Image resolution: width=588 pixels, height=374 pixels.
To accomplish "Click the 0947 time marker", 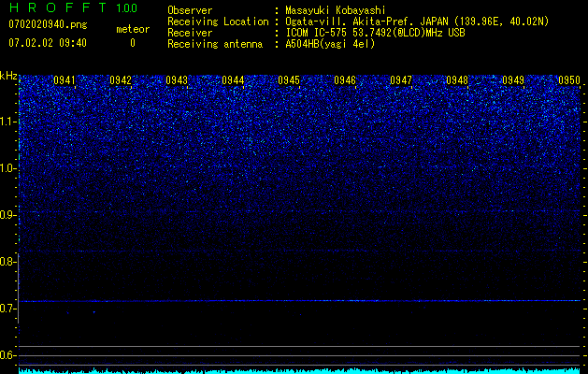I will [401, 80].
